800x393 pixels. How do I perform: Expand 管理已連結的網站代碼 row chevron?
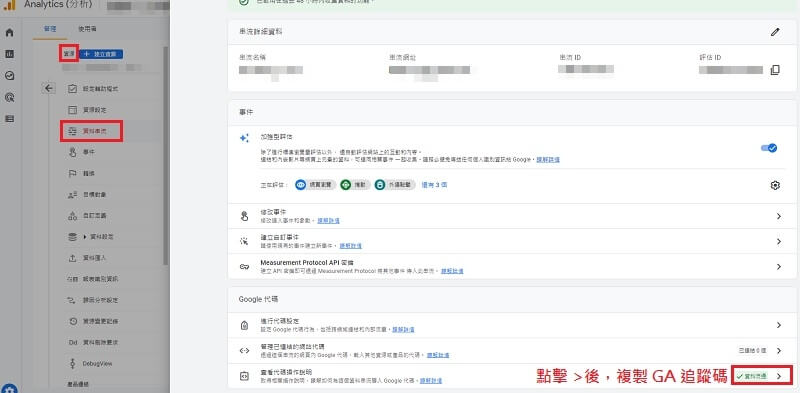pyautogui.click(x=779, y=351)
